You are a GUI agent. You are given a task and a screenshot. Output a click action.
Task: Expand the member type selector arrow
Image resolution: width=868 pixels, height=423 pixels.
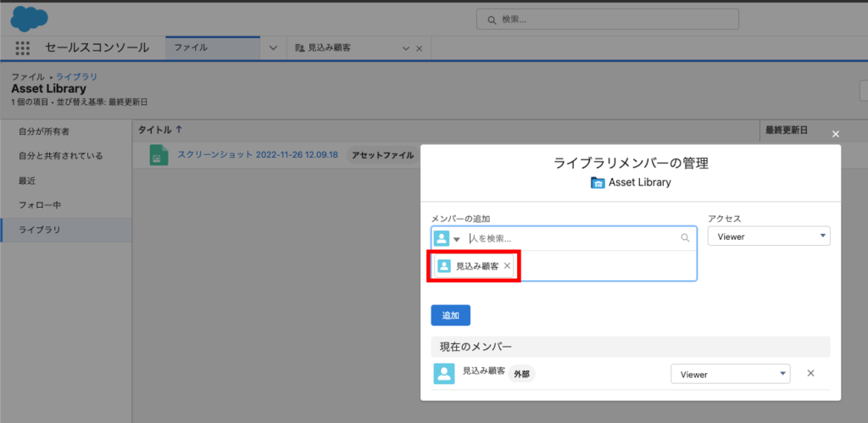[x=457, y=239]
